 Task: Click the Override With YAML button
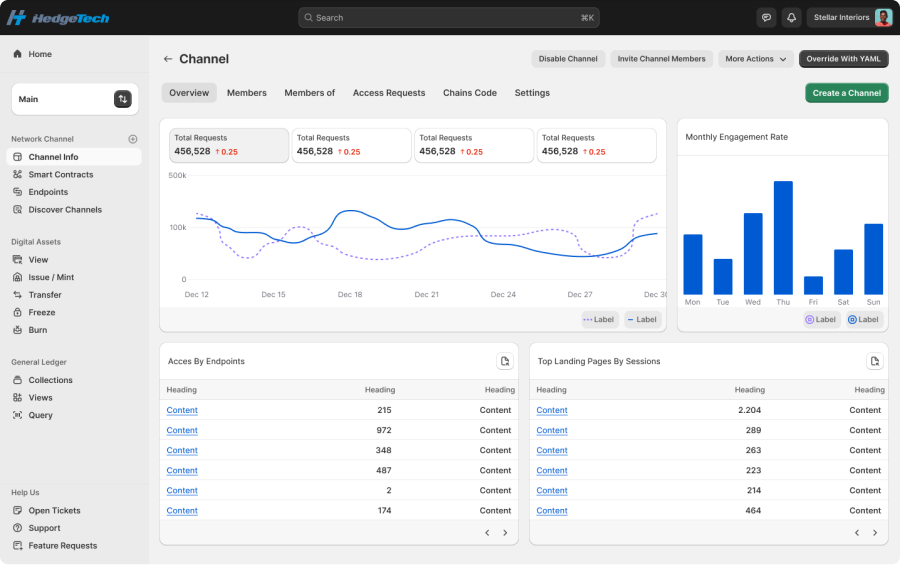tap(843, 59)
